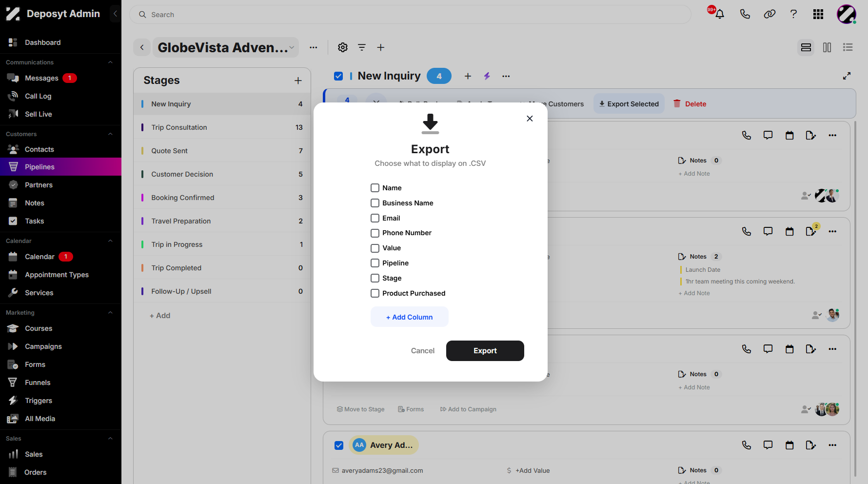The height and width of the screenshot is (484, 868).
Task: Open message icon on Avery Ad... card
Action: click(x=768, y=445)
